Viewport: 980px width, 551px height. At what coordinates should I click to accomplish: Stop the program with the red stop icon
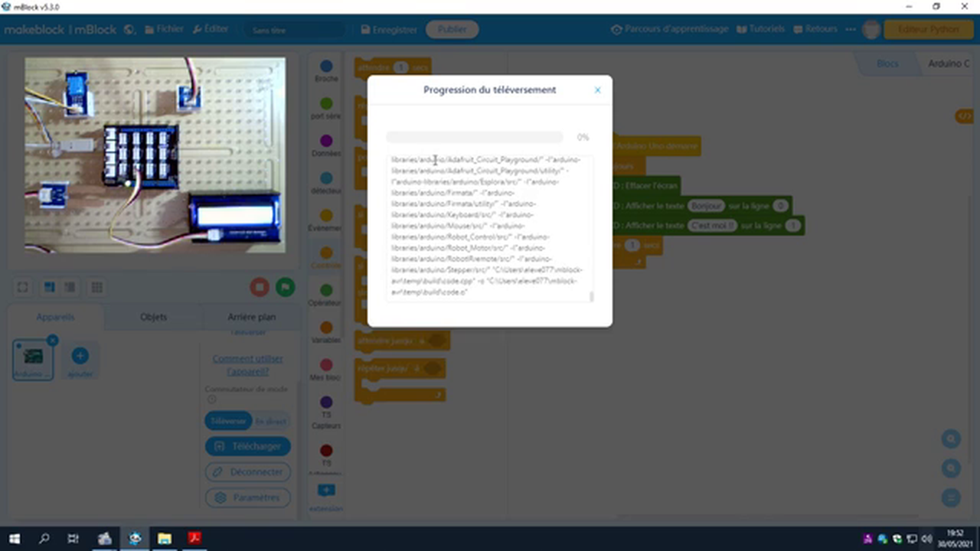click(x=260, y=287)
